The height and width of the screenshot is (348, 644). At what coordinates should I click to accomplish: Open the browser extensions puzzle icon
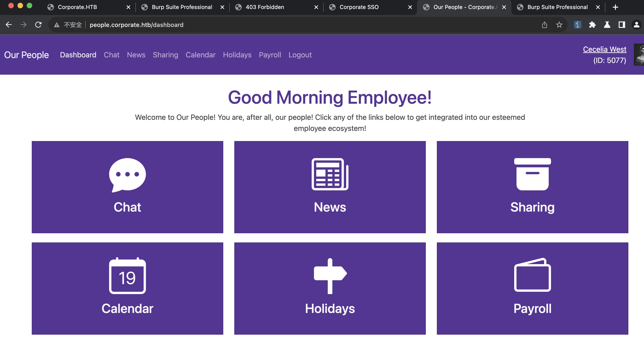592,25
